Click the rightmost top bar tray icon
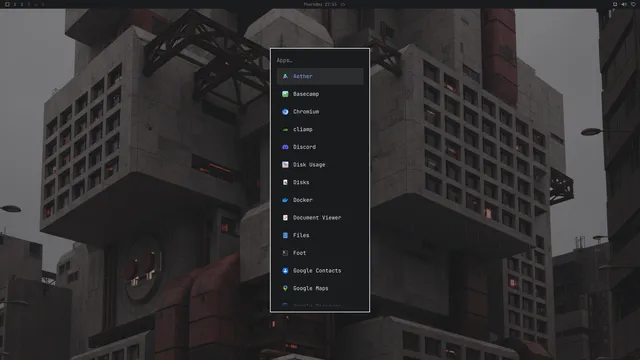The image size is (640, 360). (633, 4)
